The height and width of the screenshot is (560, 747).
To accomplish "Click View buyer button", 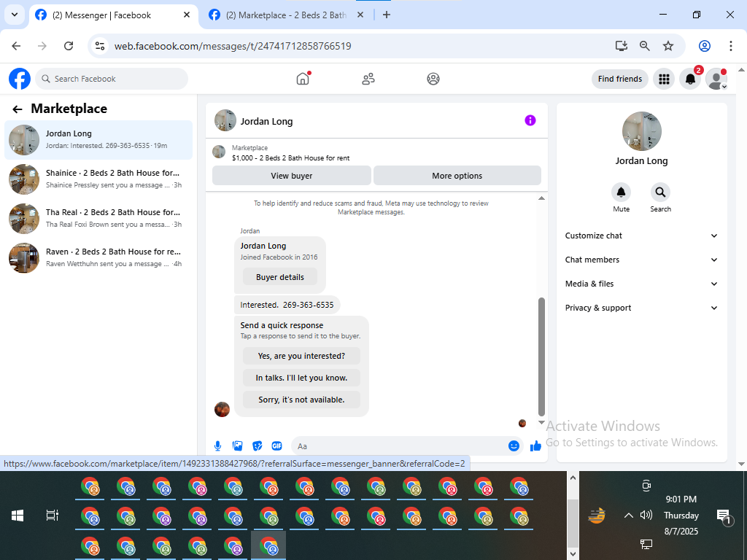I will (292, 176).
